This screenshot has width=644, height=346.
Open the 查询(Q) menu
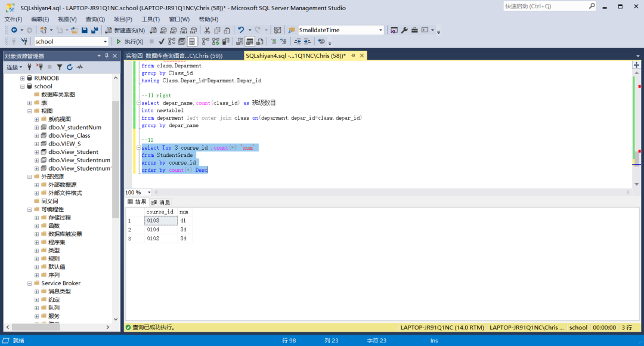point(95,19)
